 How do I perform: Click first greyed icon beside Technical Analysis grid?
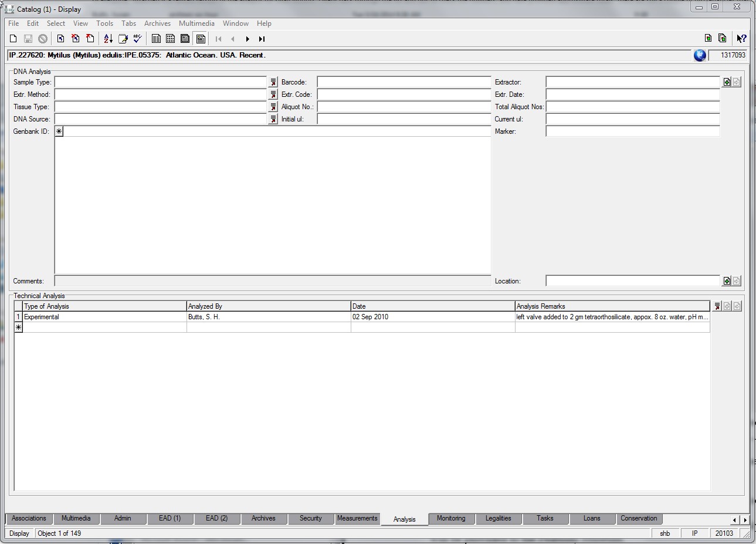(x=727, y=306)
